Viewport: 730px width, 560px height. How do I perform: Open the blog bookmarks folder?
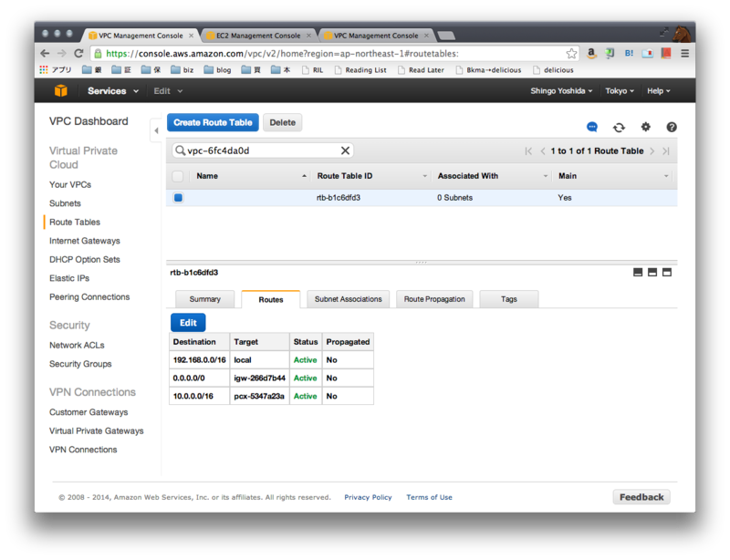[x=217, y=70]
